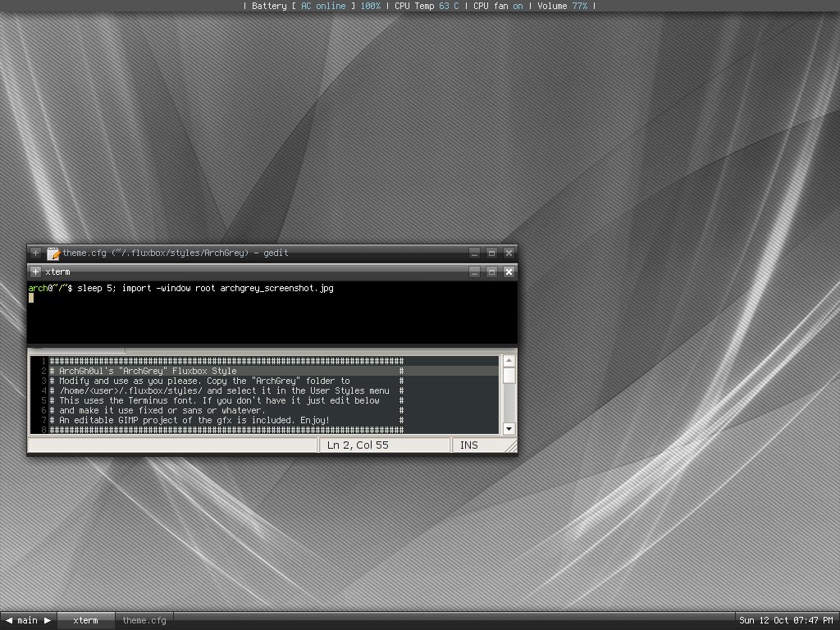
Task: Minimize the gedit window
Action: point(475,253)
